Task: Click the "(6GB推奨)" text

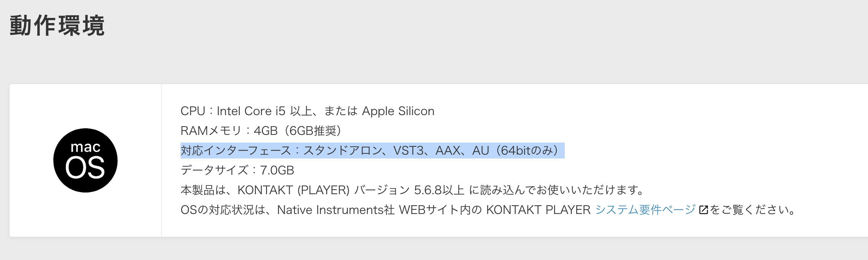Action: pos(314,131)
